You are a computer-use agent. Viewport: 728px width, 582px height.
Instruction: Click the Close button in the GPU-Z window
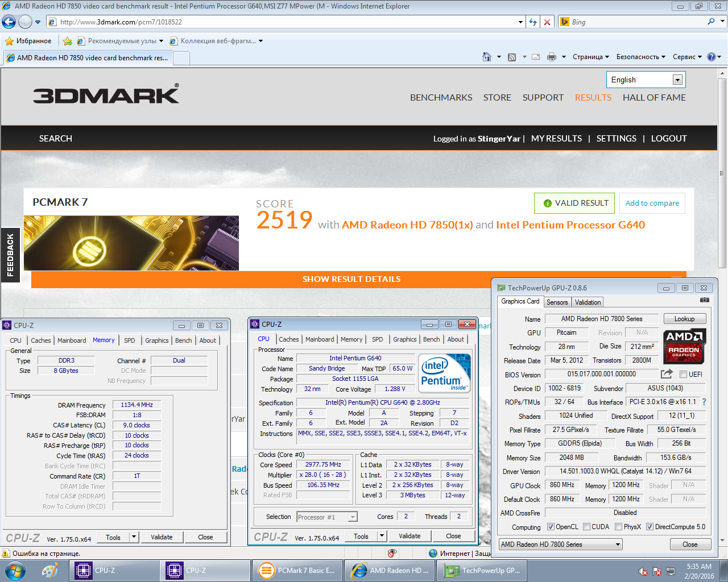coord(690,544)
